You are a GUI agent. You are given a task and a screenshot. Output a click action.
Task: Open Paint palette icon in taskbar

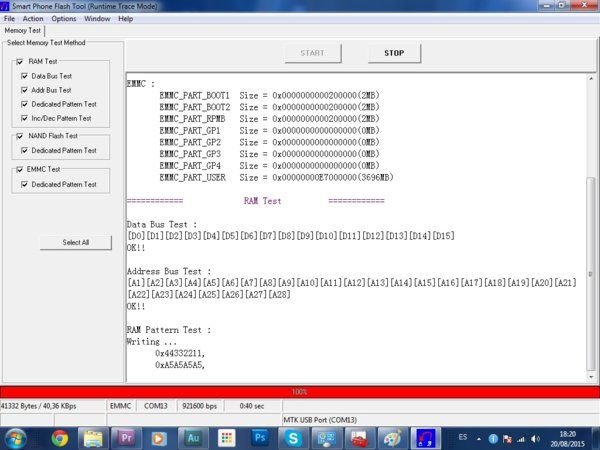[393, 438]
